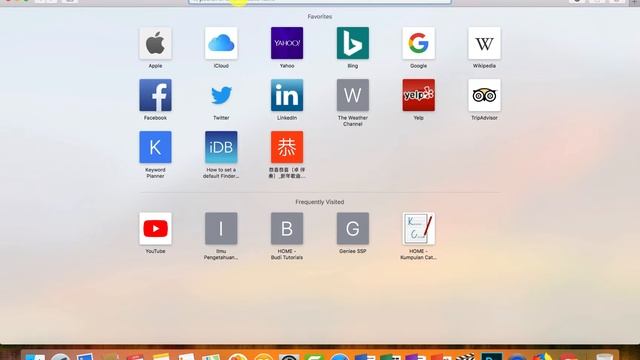Open HOME - Budi Tutorials site
The height and width of the screenshot is (360, 640).
(287, 229)
